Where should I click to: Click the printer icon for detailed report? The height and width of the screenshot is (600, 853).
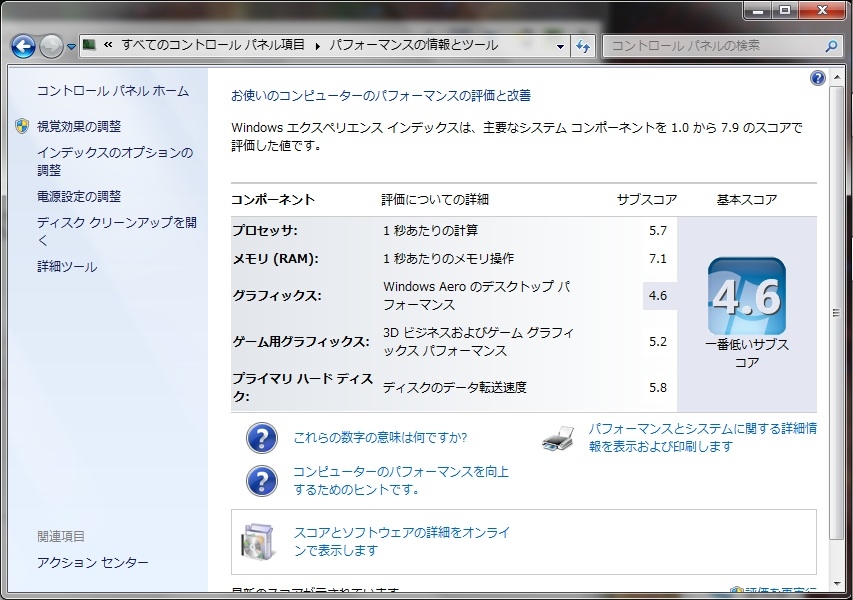pos(558,438)
